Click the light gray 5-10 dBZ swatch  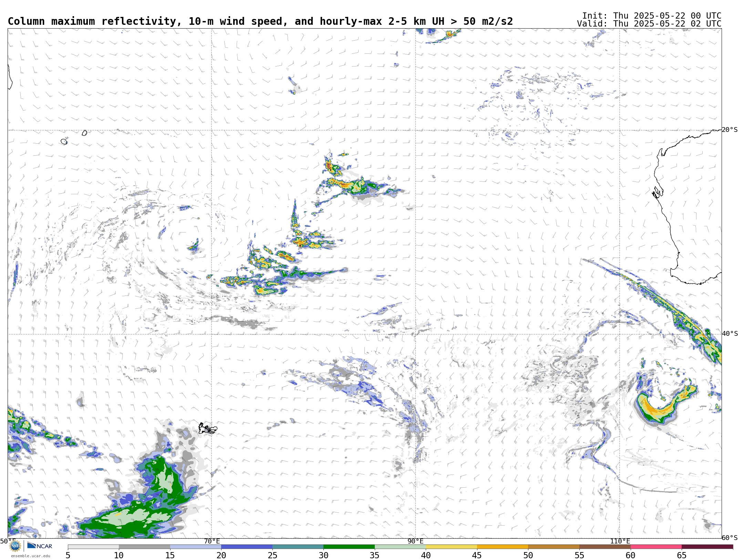pyautogui.click(x=93, y=547)
